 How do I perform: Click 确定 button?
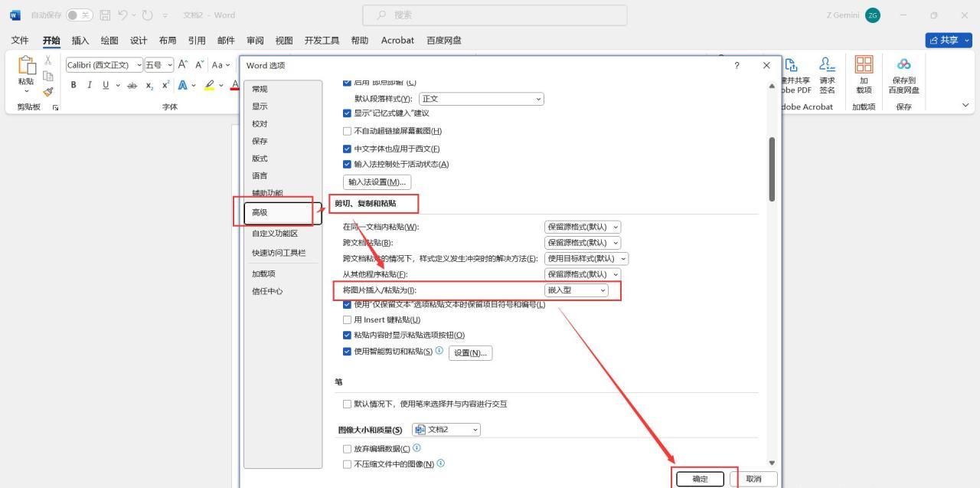point(700,479)
